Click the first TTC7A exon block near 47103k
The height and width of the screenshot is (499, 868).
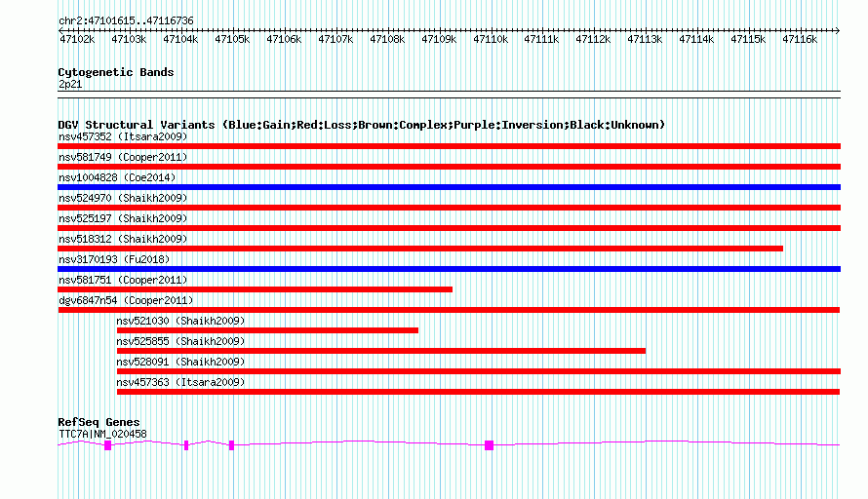coord(108,445)
